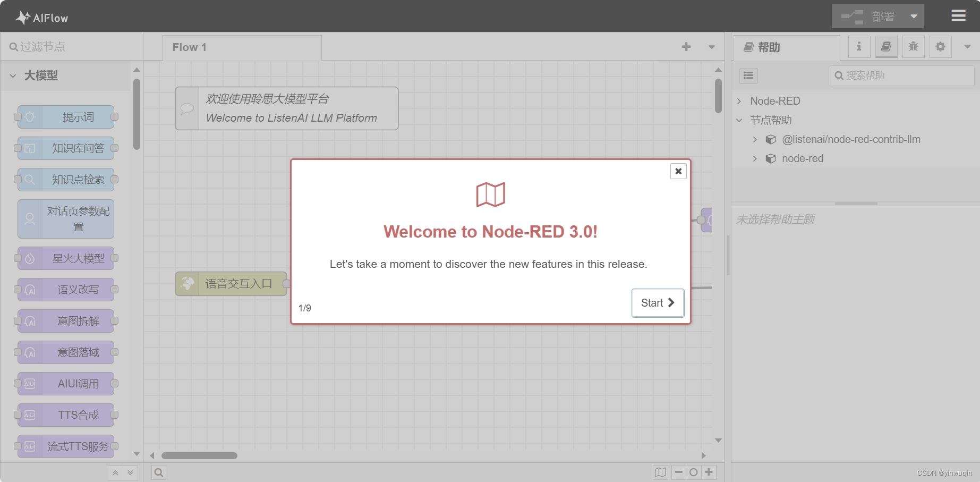Add a new flow tab with plus

tap(686, 47)
